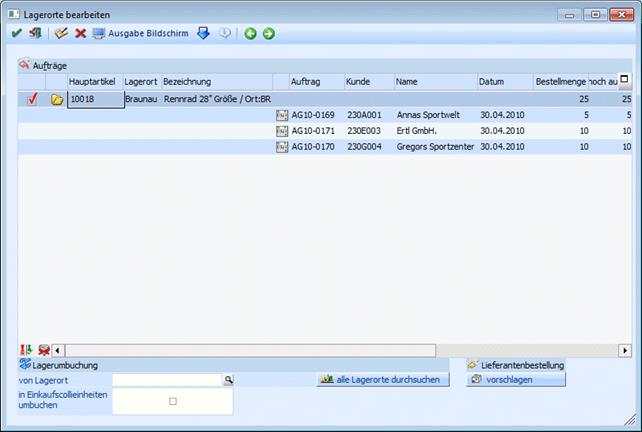Enable in Einkaufscolleinheiten umbuchen checkbox
Screen dimensions: 642x432
(173, 401)
